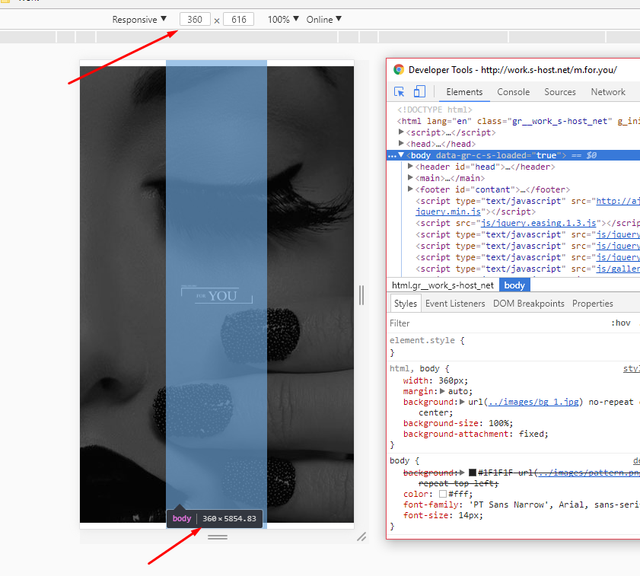Click the viewport width field showing 360
Viewport: 640px width, 576px height.
(x=195, y=19)
